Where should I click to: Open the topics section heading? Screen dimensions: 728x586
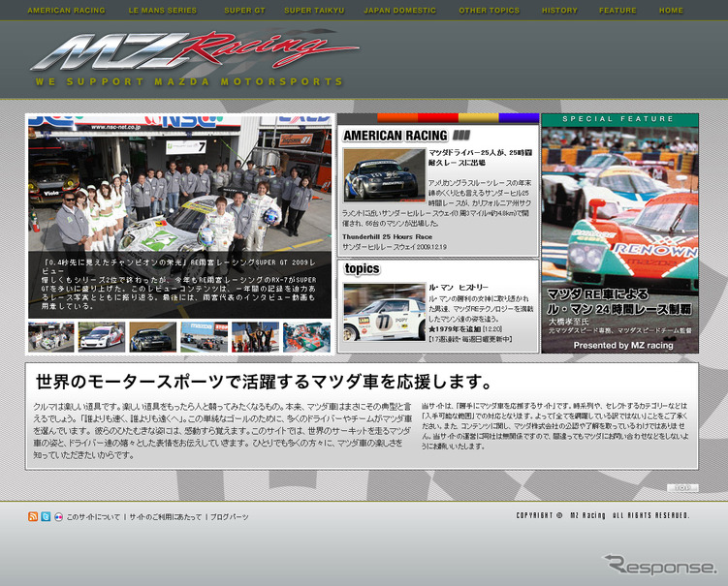coord(363,268)
